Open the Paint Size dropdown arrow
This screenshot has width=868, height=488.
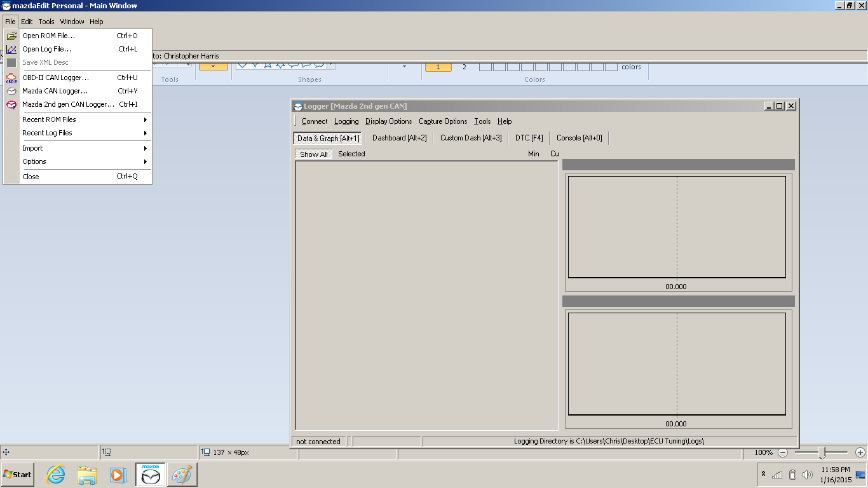point(404,66)
